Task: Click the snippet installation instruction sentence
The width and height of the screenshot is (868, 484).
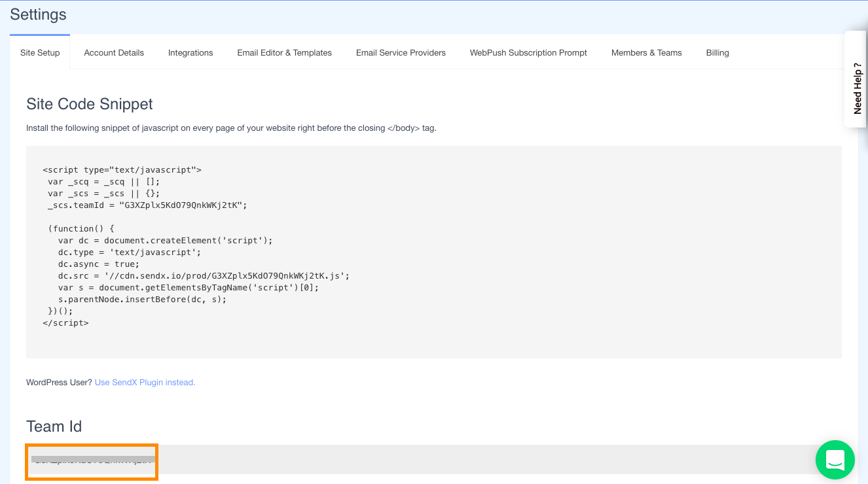Action: (x=231, y=128)
